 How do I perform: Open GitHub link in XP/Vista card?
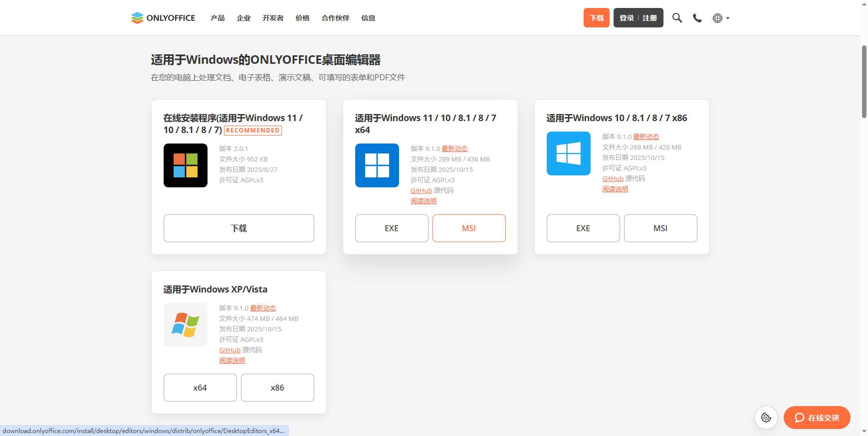coord(230,350)
